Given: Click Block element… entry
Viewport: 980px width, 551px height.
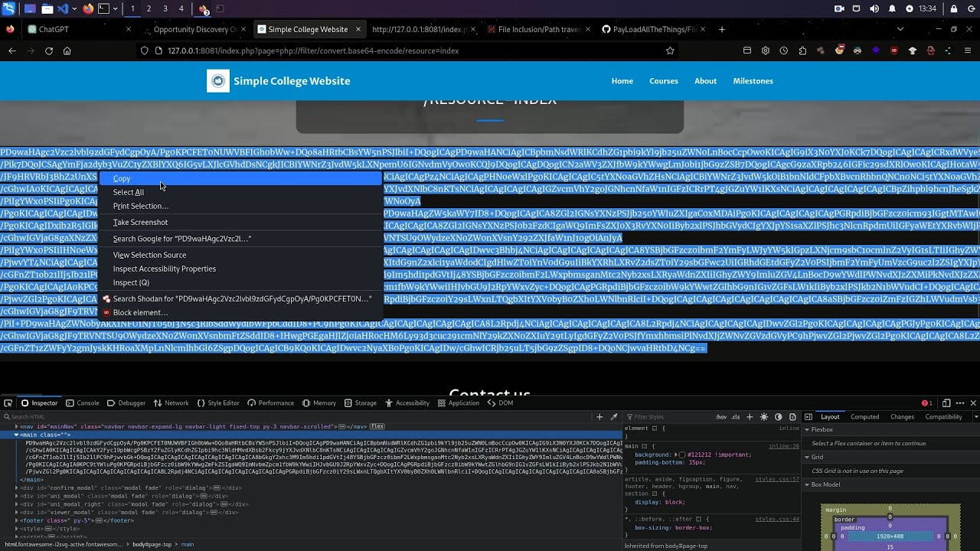Looking at the screenshot, I should coord(240,312).
